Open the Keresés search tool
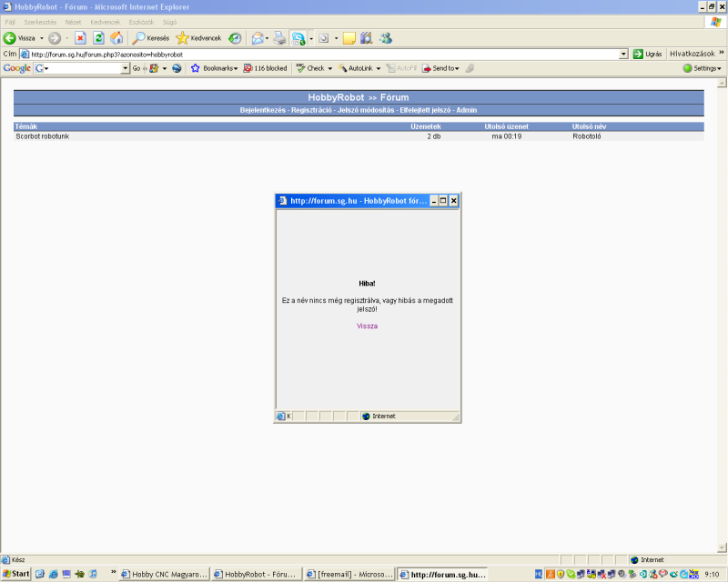This screenshot has height=582, width=728. 151,38
